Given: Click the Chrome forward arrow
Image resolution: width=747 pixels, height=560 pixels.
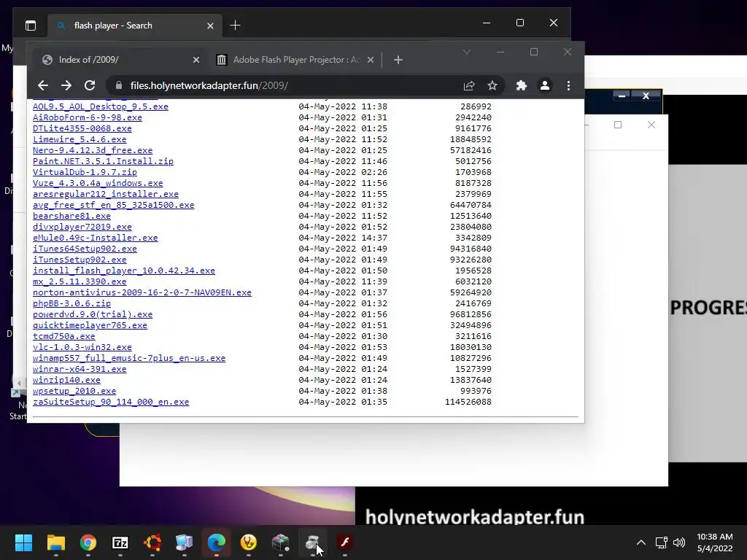Looking at the screenshot, I should (66, 86).
